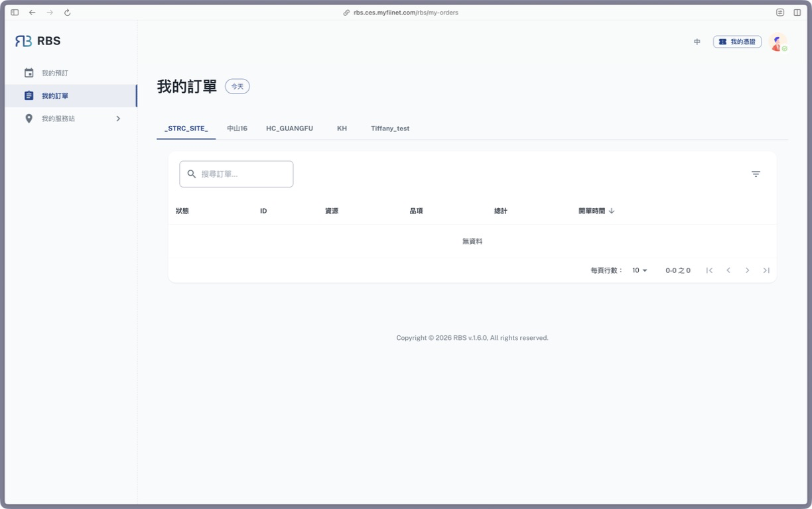Toggle the 今天 filter chip
812x509 pixels.
[237, 86]
